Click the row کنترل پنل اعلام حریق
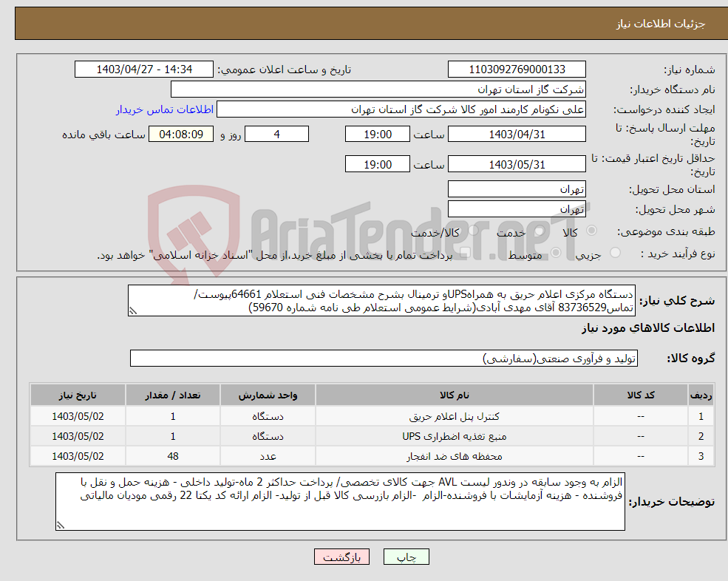This screenshot has width=728, height=581. point(372,416)
